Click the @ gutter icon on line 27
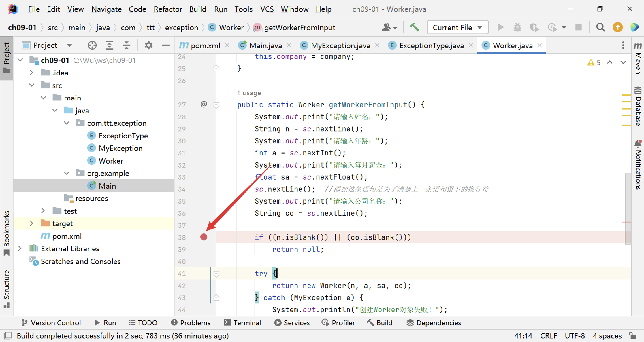 (x=204, y=104)
